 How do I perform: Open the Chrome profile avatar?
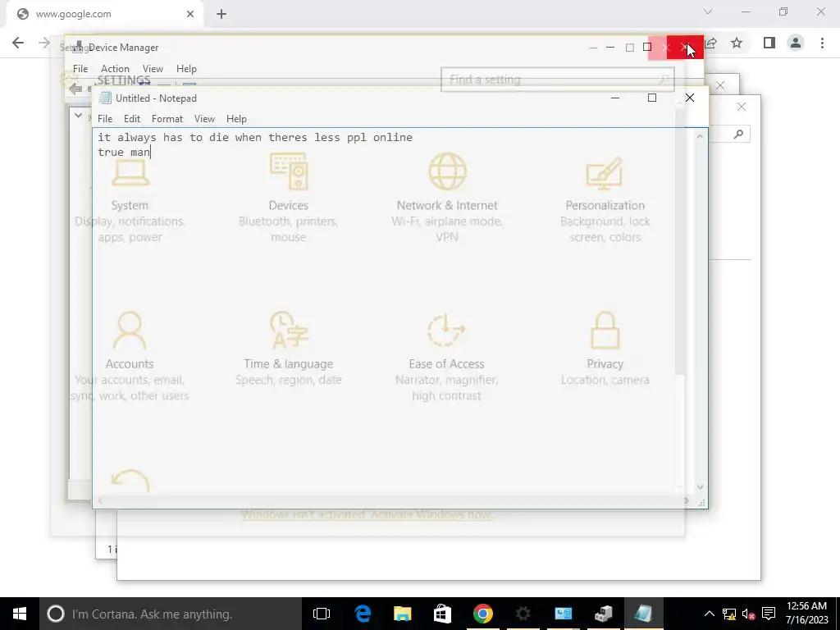pos(796,43)
